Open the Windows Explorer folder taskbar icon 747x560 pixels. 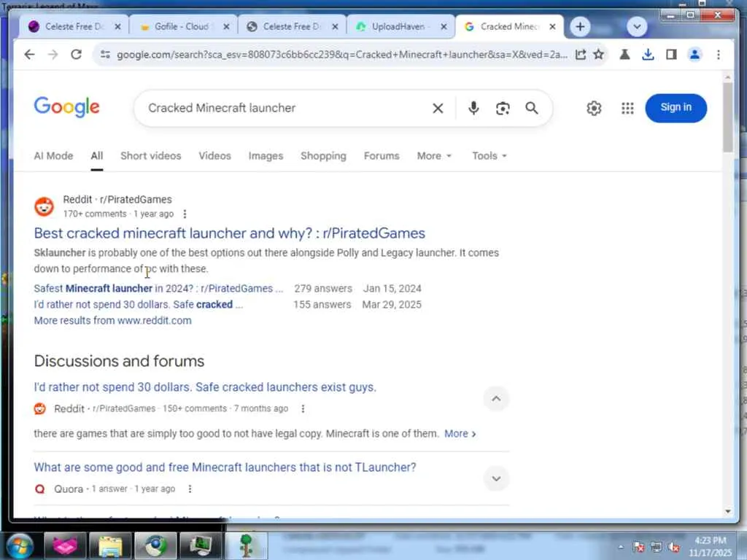(x=110, y=545)
